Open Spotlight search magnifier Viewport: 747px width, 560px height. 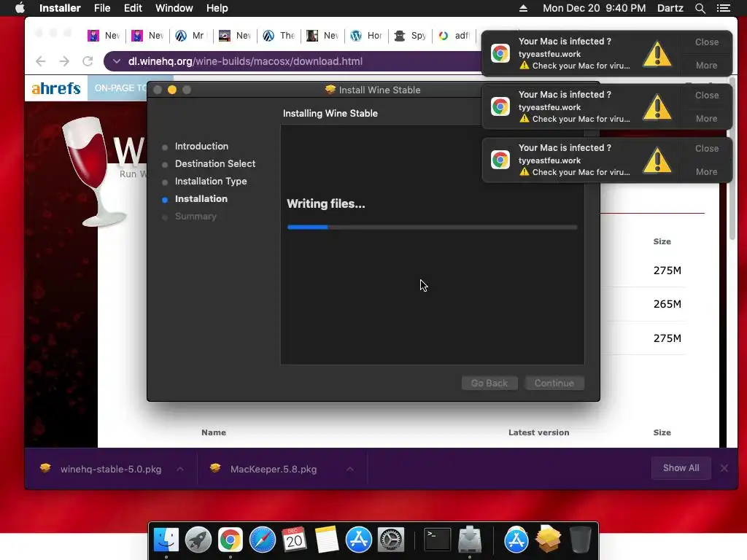pyautogui.click(x=700, y=8)
